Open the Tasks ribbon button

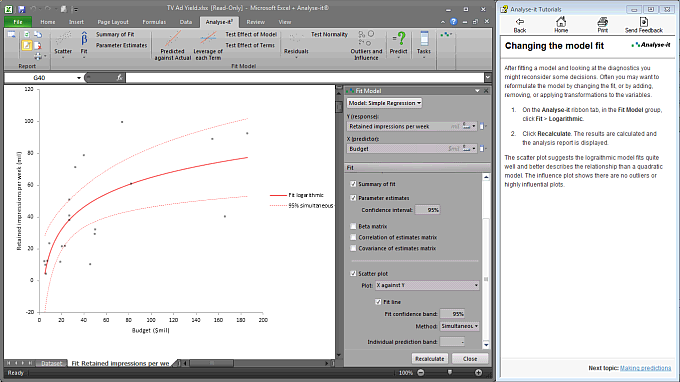pyautogui.click(x=424, y=43)
